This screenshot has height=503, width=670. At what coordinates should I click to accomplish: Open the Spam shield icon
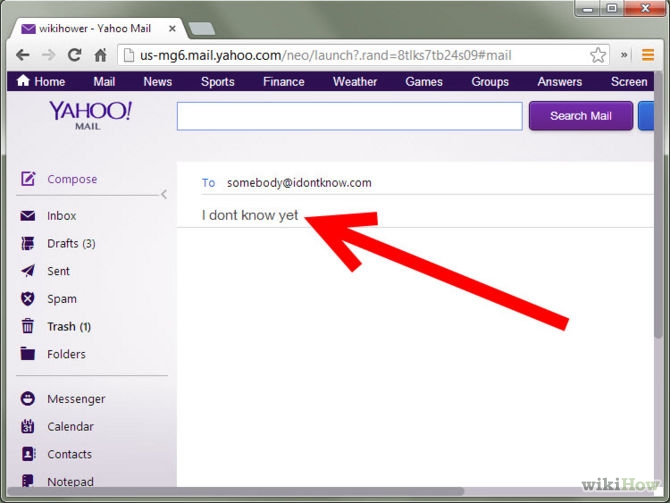pos(28,299)
